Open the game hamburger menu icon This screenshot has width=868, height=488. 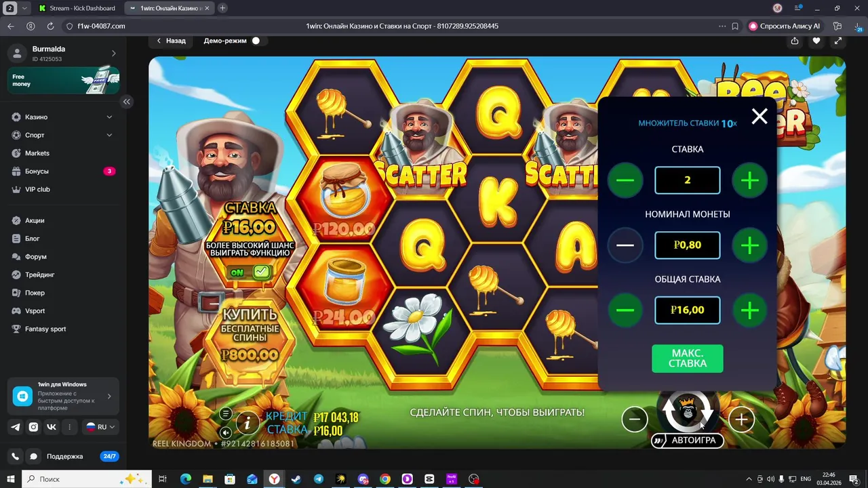[226, 414]
